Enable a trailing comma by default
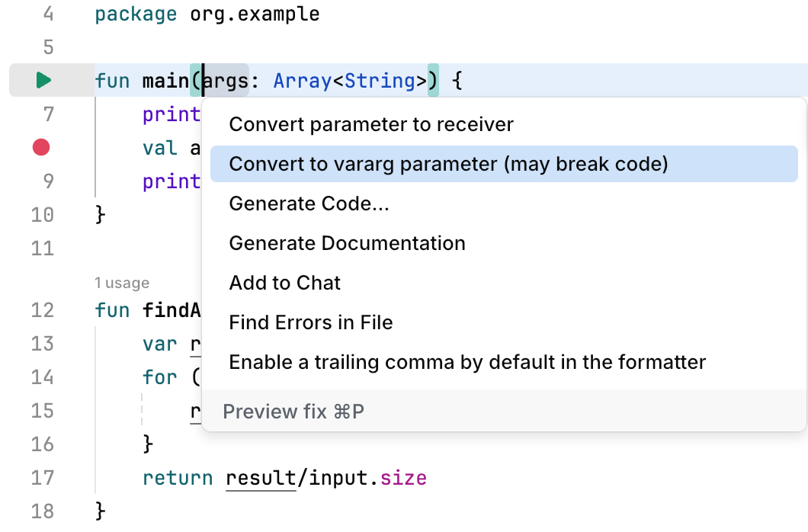808x532 pixels. click(467, 362)
